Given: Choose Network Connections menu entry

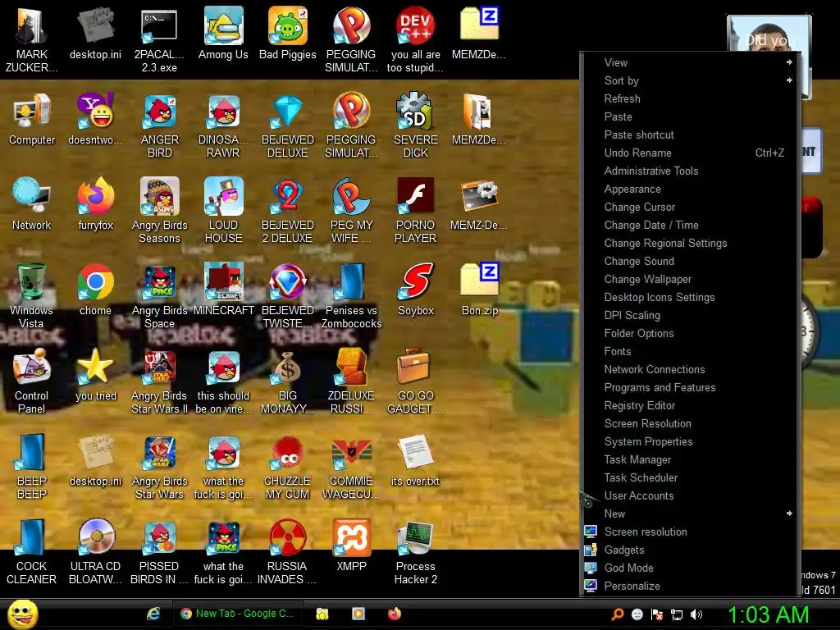Looking at the screenshot, I should coord(690,369).
